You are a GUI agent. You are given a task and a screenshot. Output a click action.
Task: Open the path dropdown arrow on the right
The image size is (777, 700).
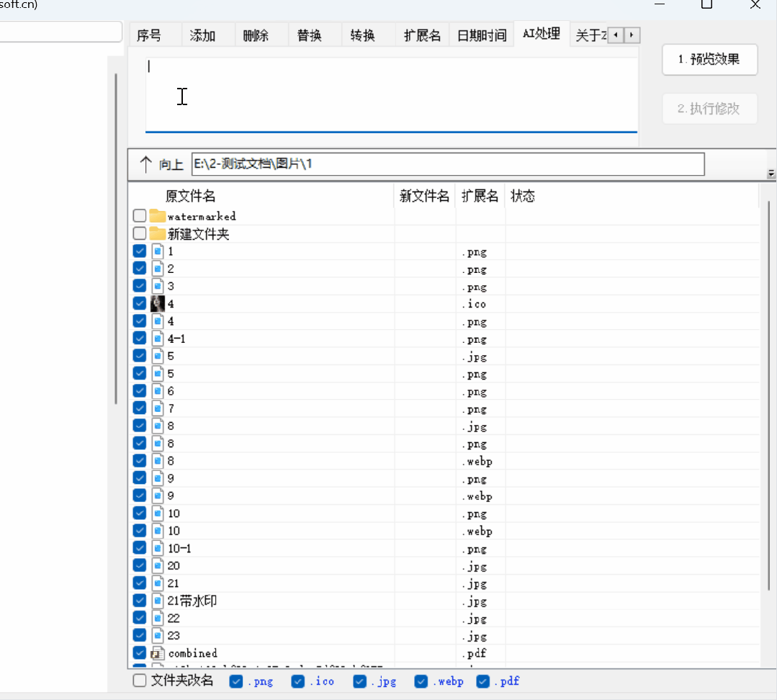tap(771, 174)
